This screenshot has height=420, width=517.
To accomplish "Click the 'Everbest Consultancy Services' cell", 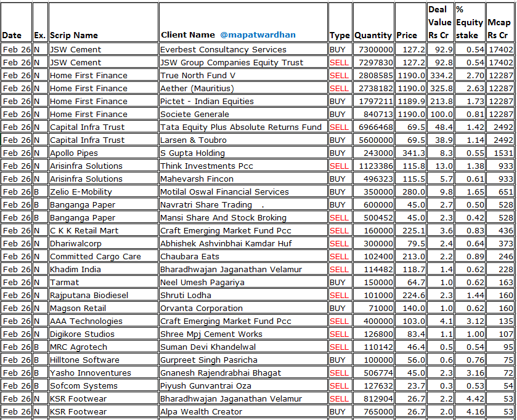I will click(243, 49).
